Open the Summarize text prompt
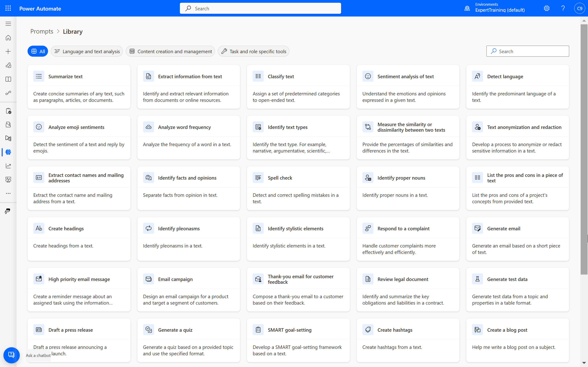The image size is (588, 367). 79,87
